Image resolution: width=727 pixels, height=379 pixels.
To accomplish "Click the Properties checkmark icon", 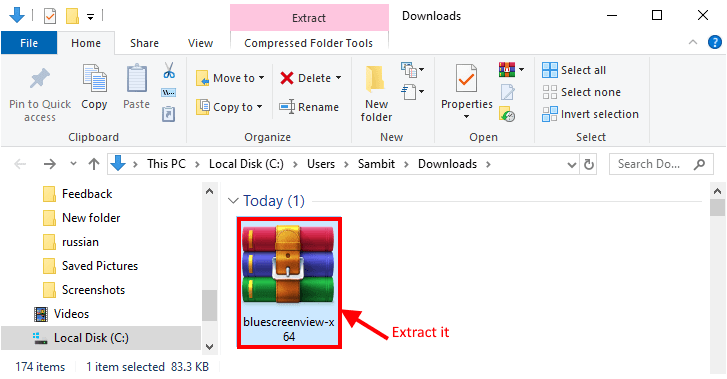I will (466, 78).
